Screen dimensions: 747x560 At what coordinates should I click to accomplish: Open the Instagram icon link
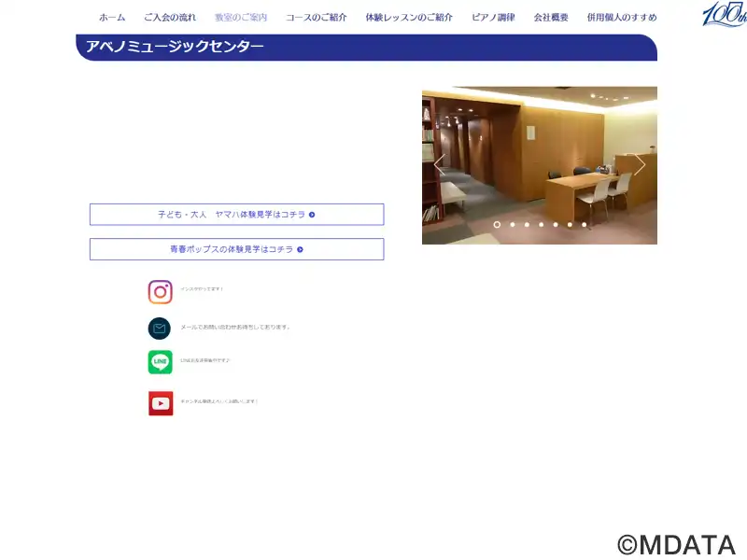coord(160,292)
